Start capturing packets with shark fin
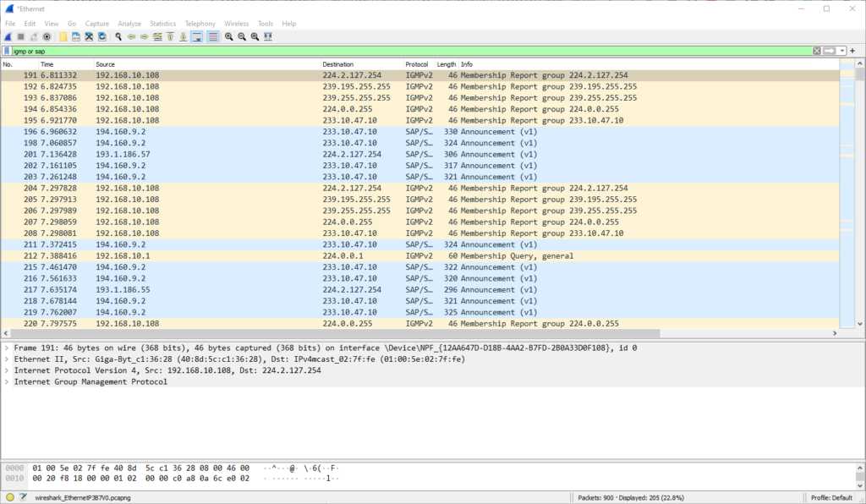866x504 pixels. [x=8, y=36]
